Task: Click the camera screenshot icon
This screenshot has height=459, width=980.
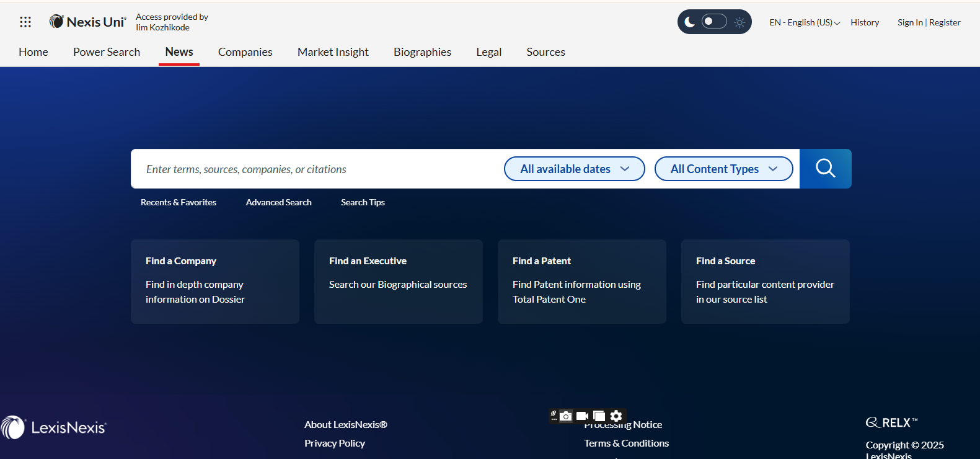Action: pos(566,416)
